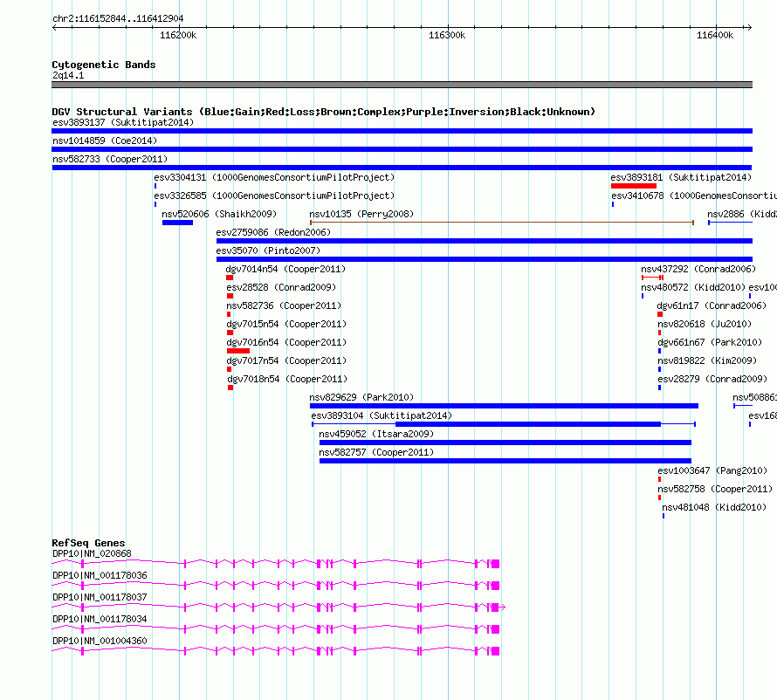Click the nsv2886 variant label
777x700 pixels.
742,214
